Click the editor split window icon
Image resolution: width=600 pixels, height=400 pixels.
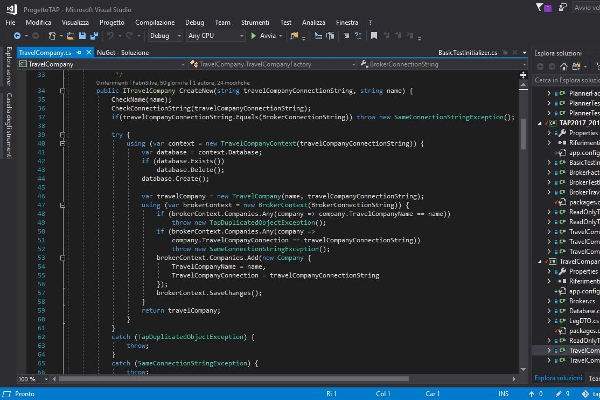coord(523,75)
